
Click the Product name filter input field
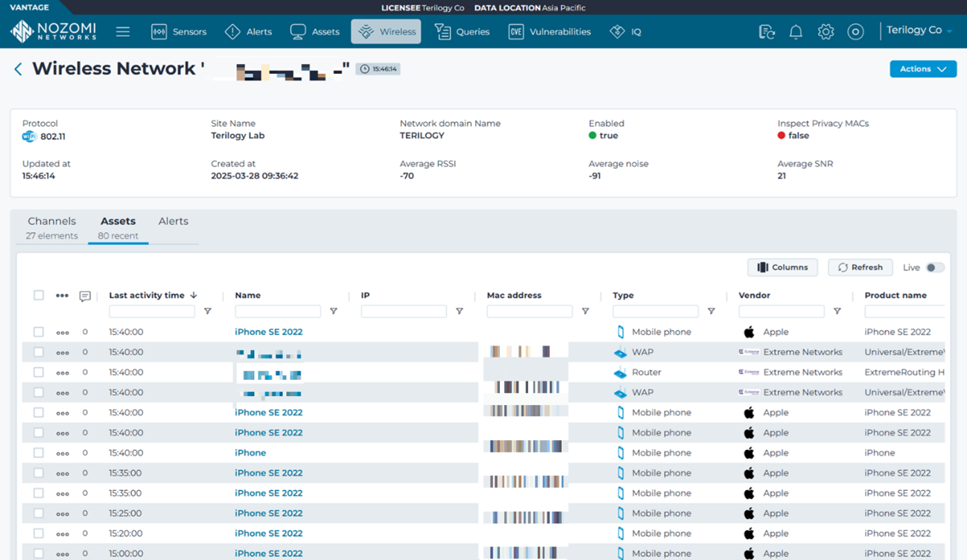pyautogui.click(x=904, y=311)
